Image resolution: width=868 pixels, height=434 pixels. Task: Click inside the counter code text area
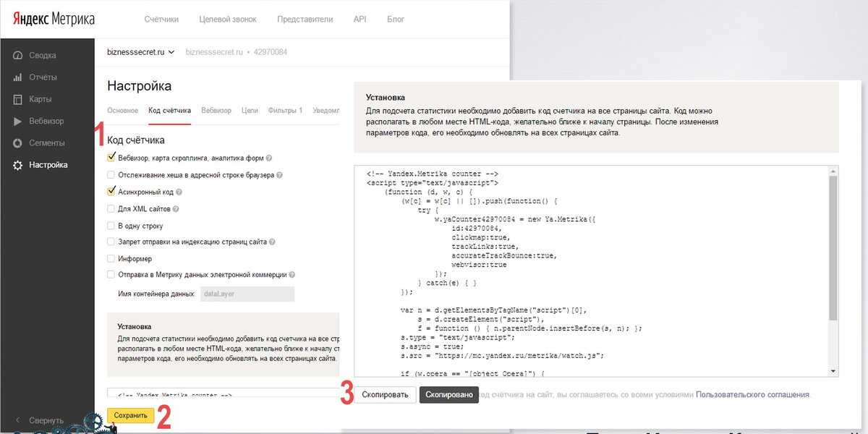(590, 271)
